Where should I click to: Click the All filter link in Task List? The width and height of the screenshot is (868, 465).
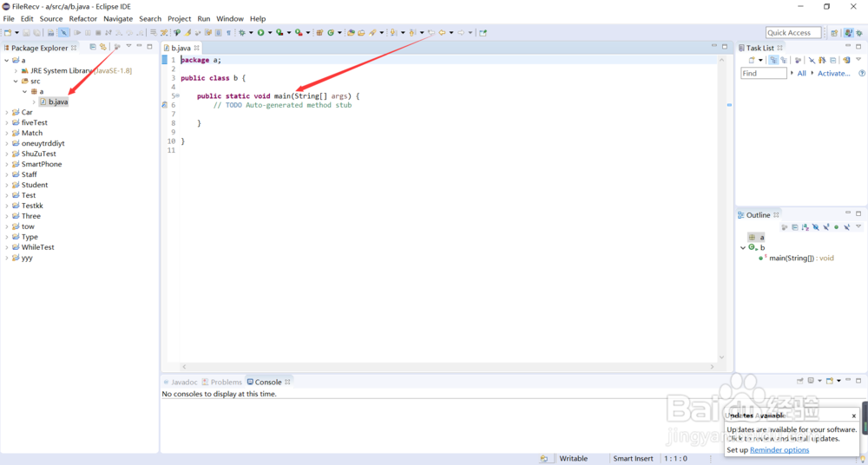tap(801, 73)
